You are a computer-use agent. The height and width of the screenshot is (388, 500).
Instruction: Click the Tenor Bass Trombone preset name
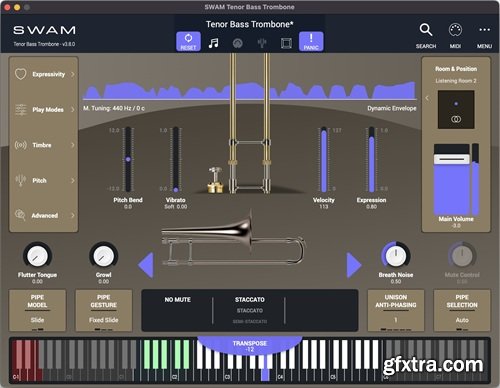(250, 24)
